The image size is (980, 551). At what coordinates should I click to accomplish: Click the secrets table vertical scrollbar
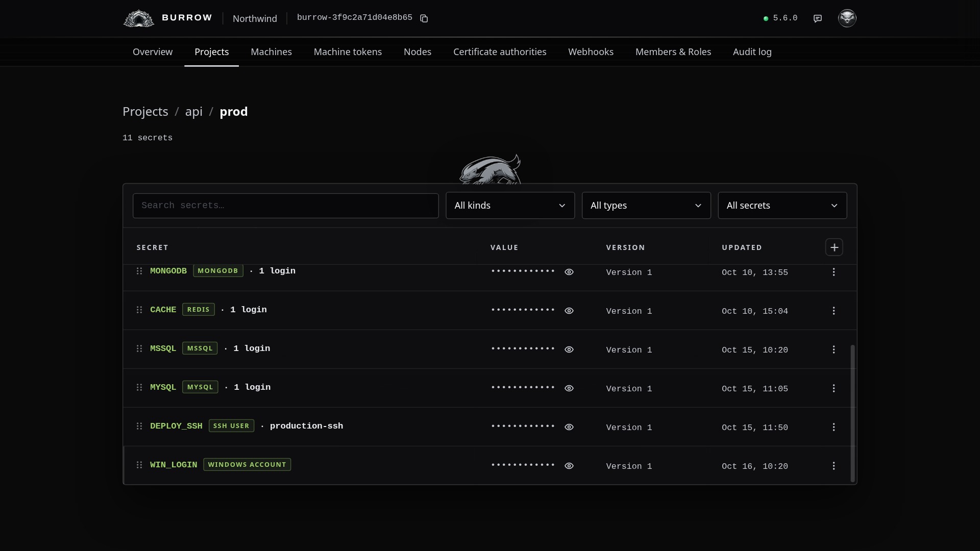(x=852, y=413)
